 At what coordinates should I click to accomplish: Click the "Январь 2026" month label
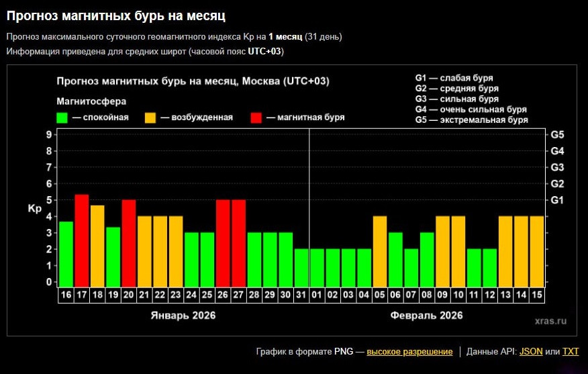[183, 315]
